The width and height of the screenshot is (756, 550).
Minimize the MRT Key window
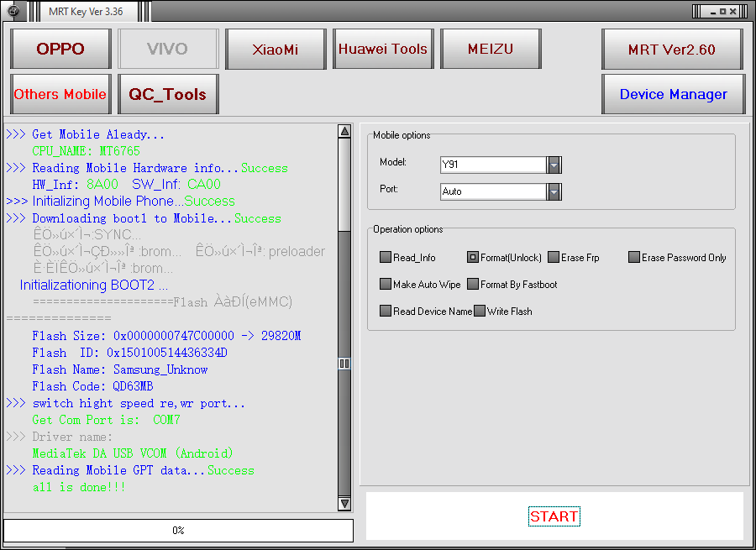pyautogui.click(x=713, y=12)
